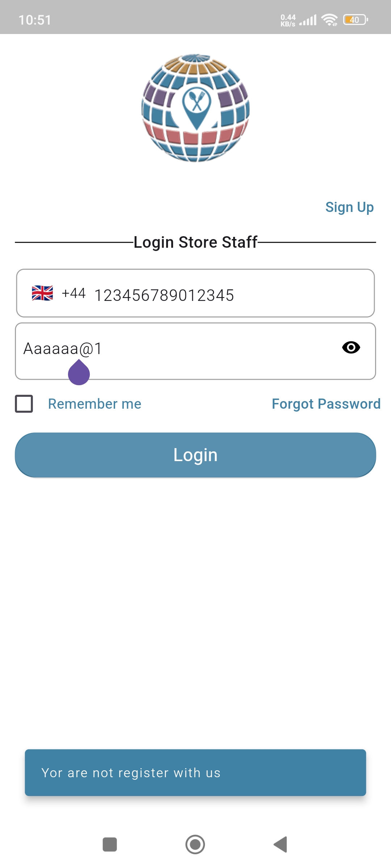
Task: Tap the battery indicator icon
Action: (x=355, y=20)
